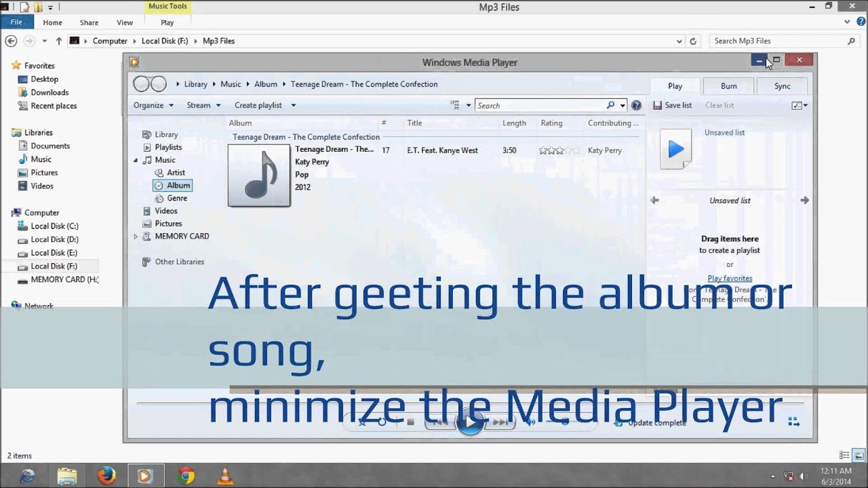Toggle shuffle in Media Player

362,422
